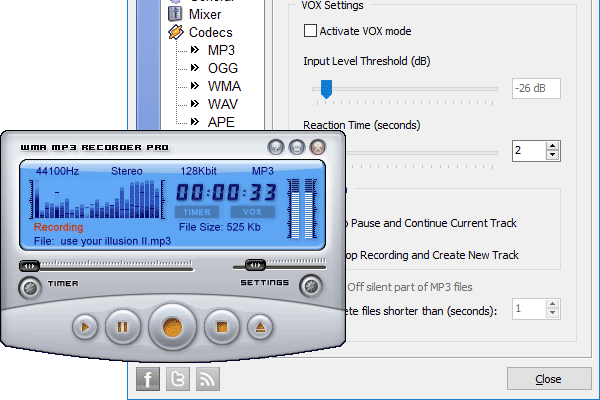Open Settings via round knob button
600x400 pixels.
pos(311,286)
